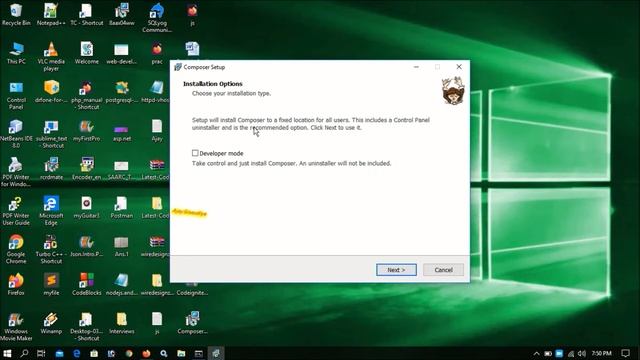Select the Recycle Bin desktop icon
640x360 pixels.
(x=16, y=15)
